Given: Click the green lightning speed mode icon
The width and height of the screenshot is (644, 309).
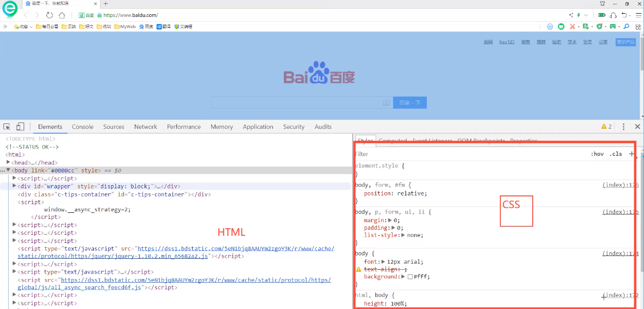Looking at the screenshot, I should pyautogui.click(x=579, y=15).
